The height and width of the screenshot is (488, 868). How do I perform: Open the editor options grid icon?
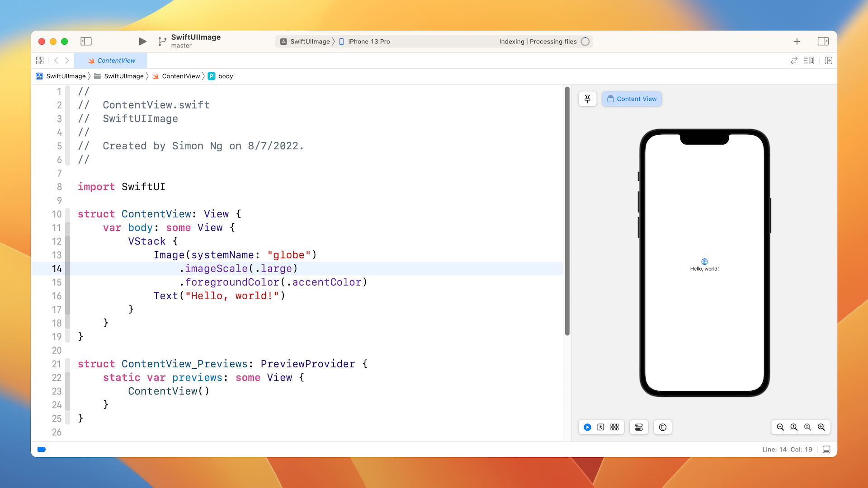tap(40, 60)
